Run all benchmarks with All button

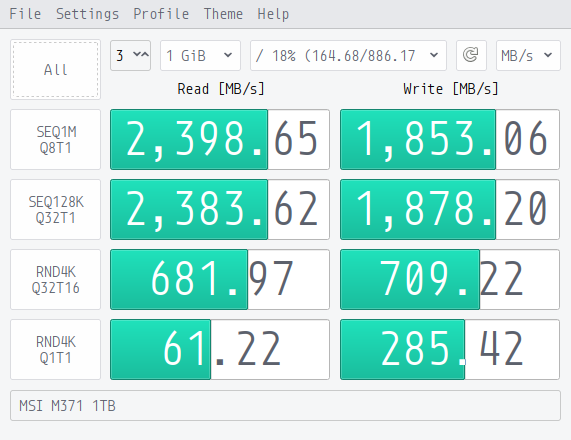tap(55, 70)
